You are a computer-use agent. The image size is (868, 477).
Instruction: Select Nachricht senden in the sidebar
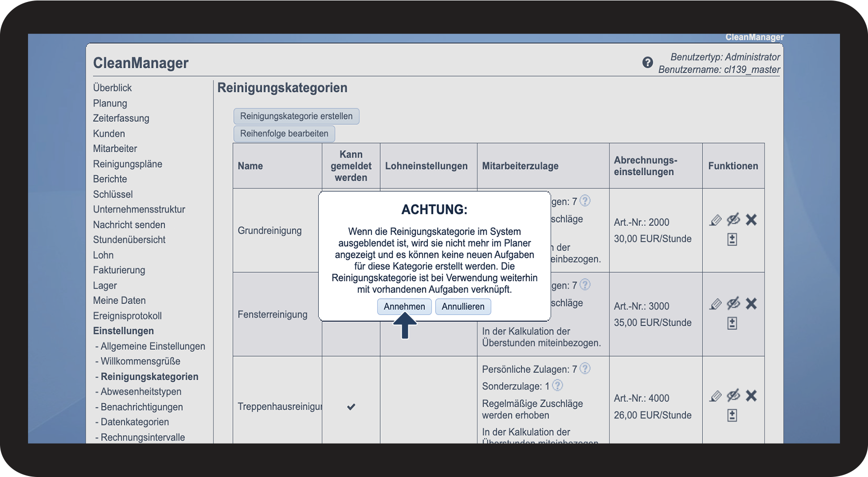point(129,225)
